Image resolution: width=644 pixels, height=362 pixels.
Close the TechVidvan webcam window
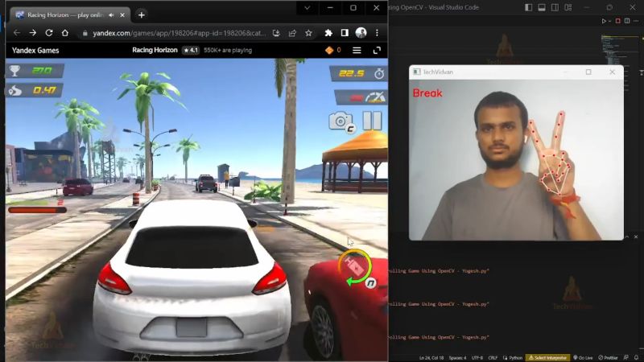pyautogui.click(x=612, y=72)
